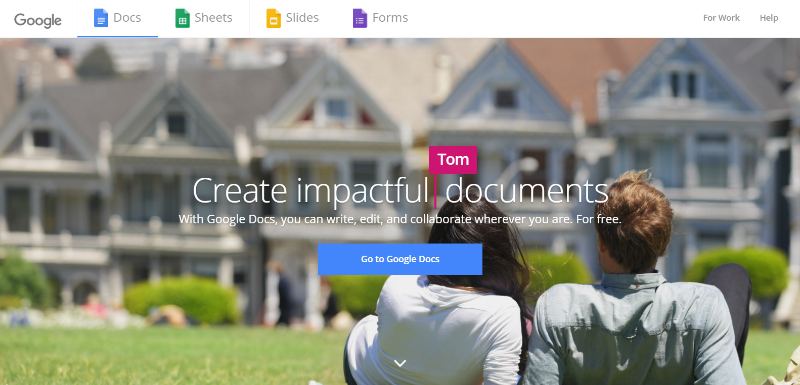The height and width of the screenshot is (385, 800).
Task: Click the With Google Docs subtitle text
Action: 400,220
